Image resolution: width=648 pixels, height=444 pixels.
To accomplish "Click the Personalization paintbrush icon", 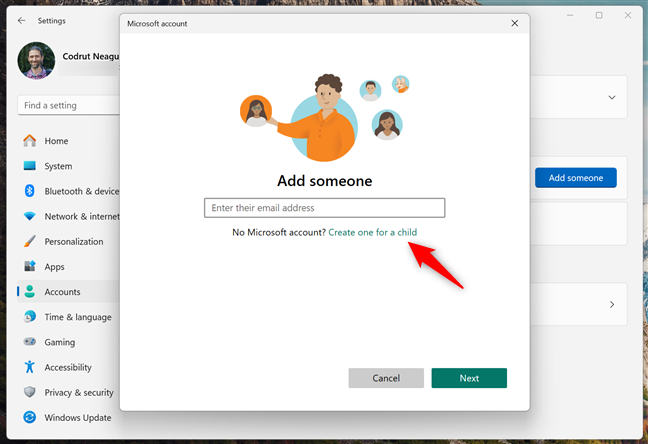I will click(x=30, y=241).
